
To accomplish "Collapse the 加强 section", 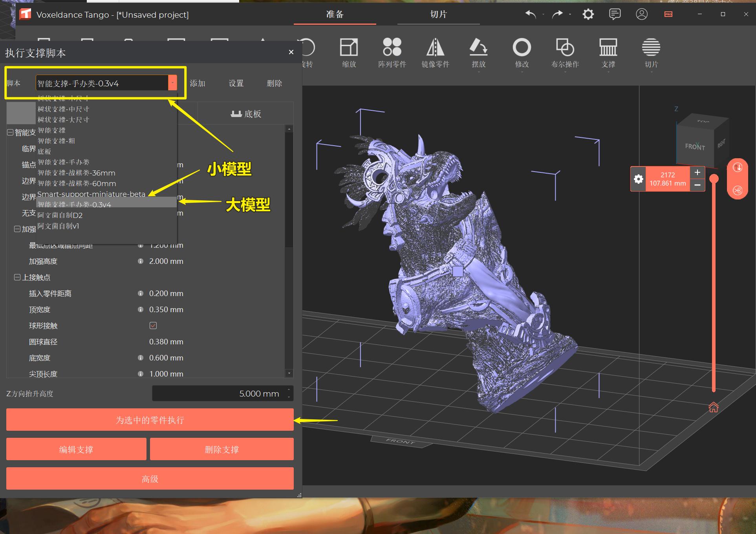I will [17, 229].
